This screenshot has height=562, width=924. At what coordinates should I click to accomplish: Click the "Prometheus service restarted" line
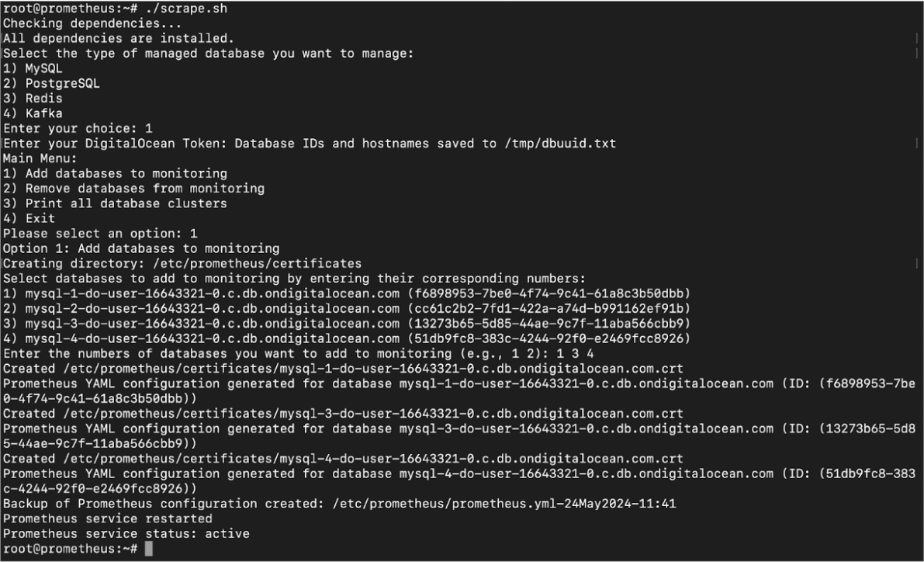(x=107, y=519)
